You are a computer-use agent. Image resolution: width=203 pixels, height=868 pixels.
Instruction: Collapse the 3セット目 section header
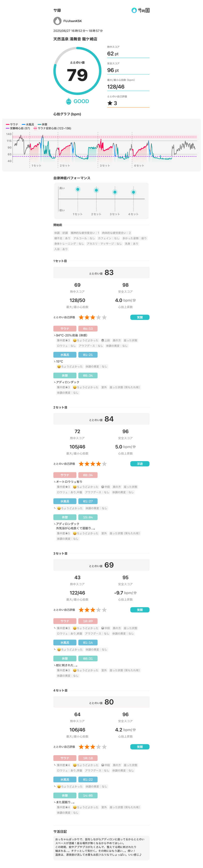click(60, 553)
